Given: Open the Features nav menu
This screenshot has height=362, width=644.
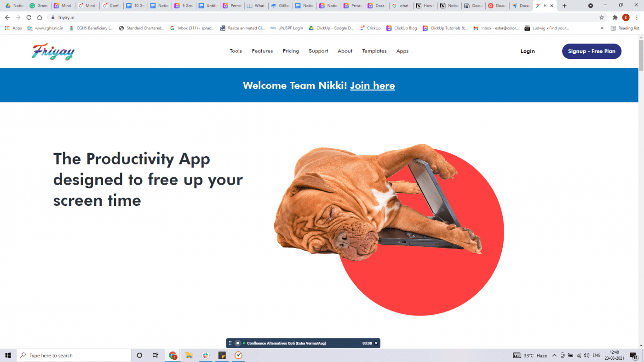Looking at the screenshot, I should (x=262, y=51).
